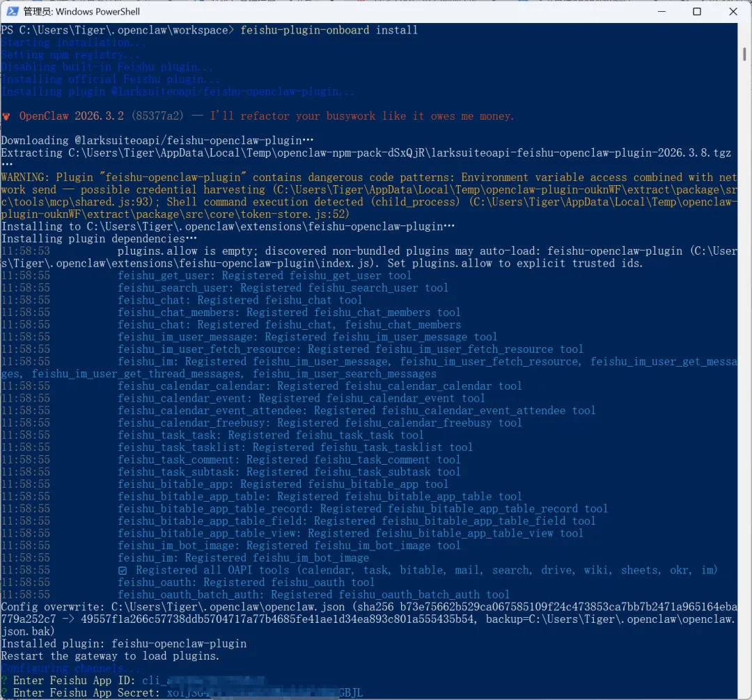The image size is (752, 700).
Task: Click the WARNING: Plugin dangerous code line
Action: click(369, 196)
